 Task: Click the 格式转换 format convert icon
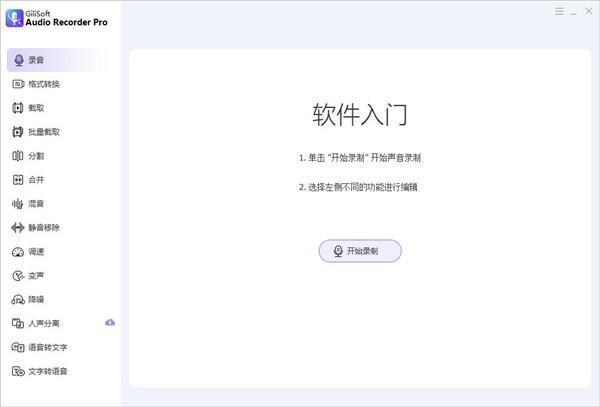click(x=18, y=84)
